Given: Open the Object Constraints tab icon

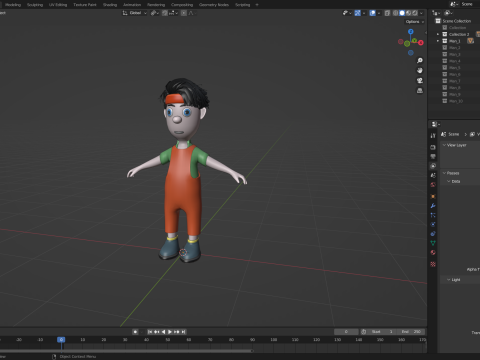Looking at the screenshot, I should click(433, 234).
